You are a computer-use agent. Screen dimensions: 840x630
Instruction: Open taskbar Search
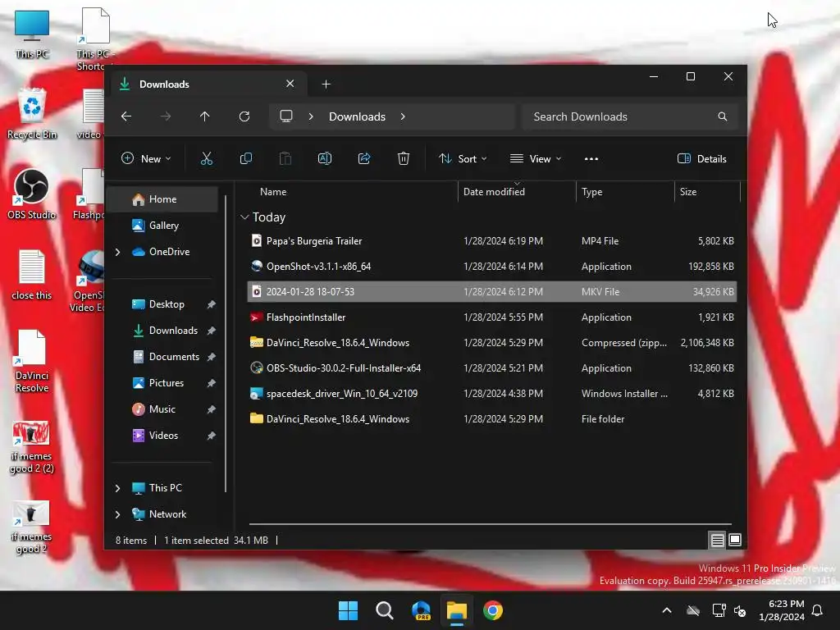click(385, 610)
